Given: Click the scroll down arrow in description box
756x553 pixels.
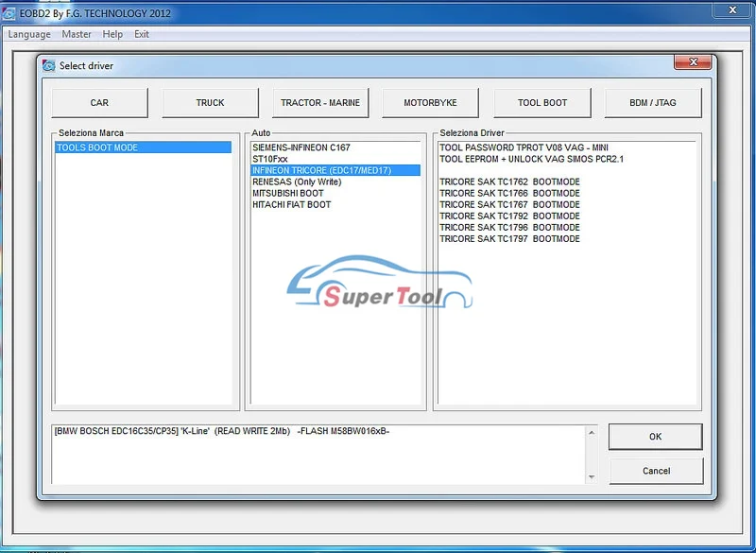Looking at the screenshot, I should coord(592,477).
